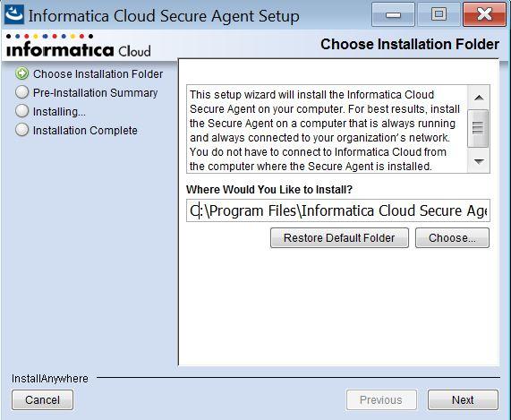Image resolution: width=511 pixels, height=420 pixels.
Task: Click the Installing step circle icon
Action: point(21,111)
